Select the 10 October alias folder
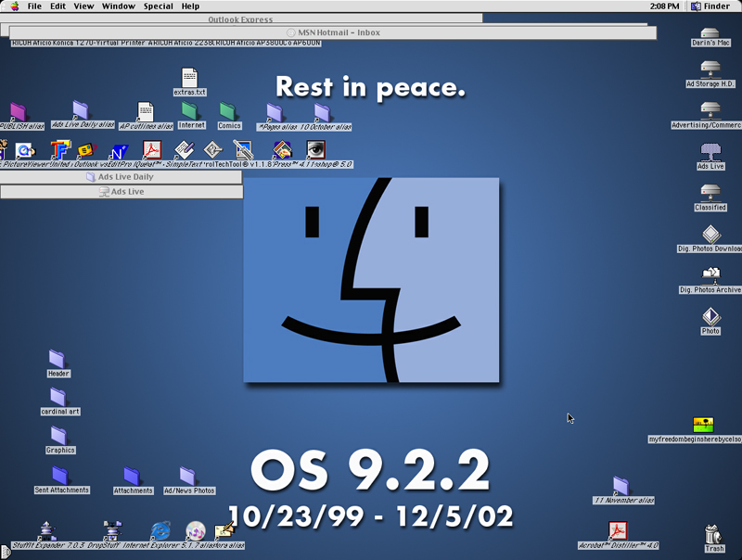Image resolution: width=742 pixels, height=560 pixels. pyautogui.click(x=322, y=112)
